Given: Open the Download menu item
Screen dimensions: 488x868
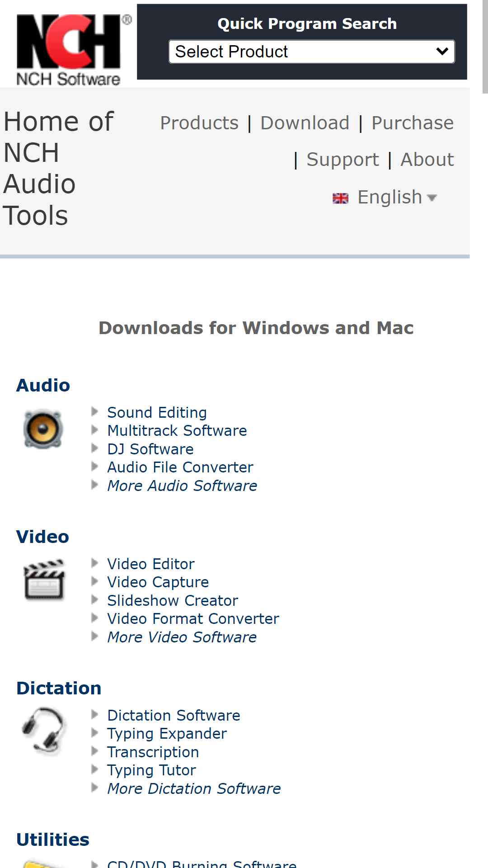Looking at the screenshot, I should [305, 123].
